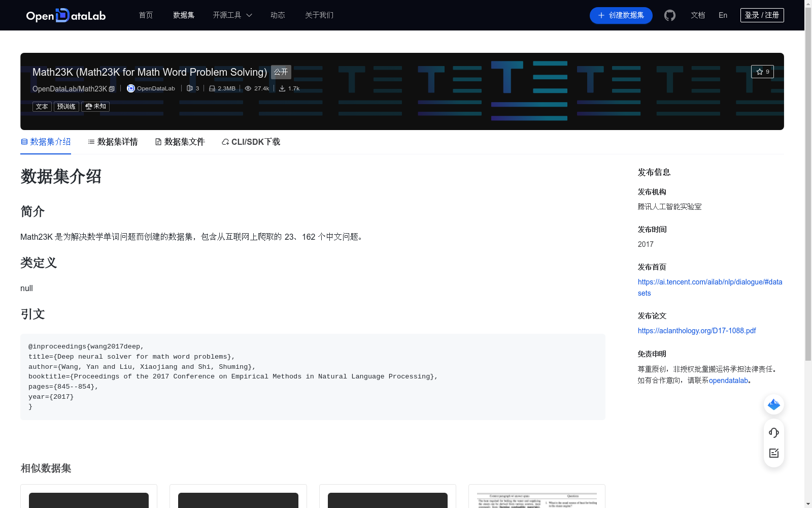The image size is (812, 508).
Task: Open feedback with the edit icon
Action: pyautogui.click(x=773, y=453)
